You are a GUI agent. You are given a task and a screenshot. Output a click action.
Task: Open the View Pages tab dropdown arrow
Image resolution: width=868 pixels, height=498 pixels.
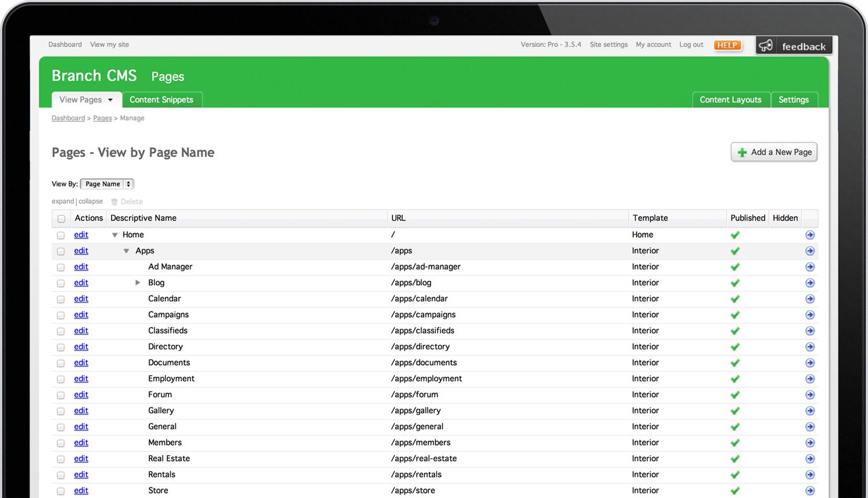(111, 100)
